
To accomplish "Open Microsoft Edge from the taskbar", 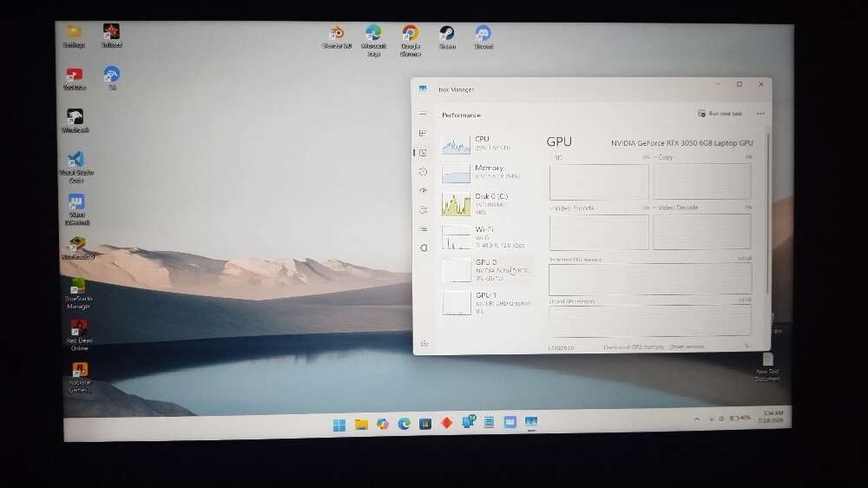I will pyautogui.click(x=404, y=424).
